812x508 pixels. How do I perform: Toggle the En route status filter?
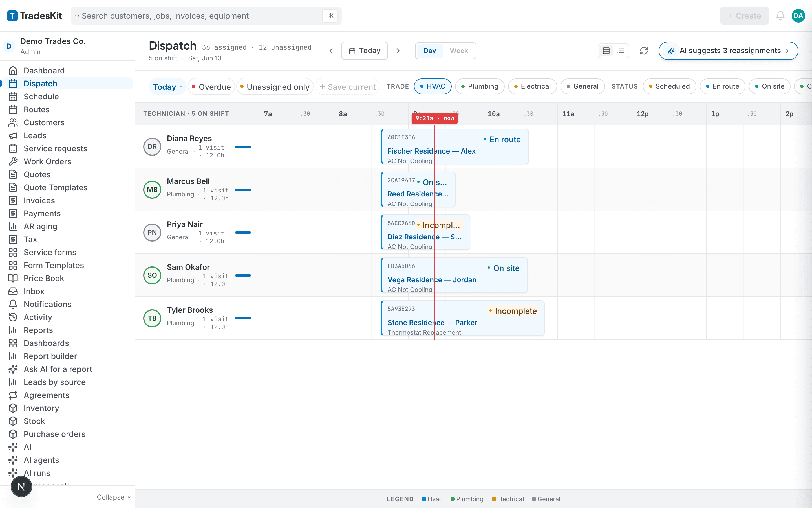tap(722, 86)
